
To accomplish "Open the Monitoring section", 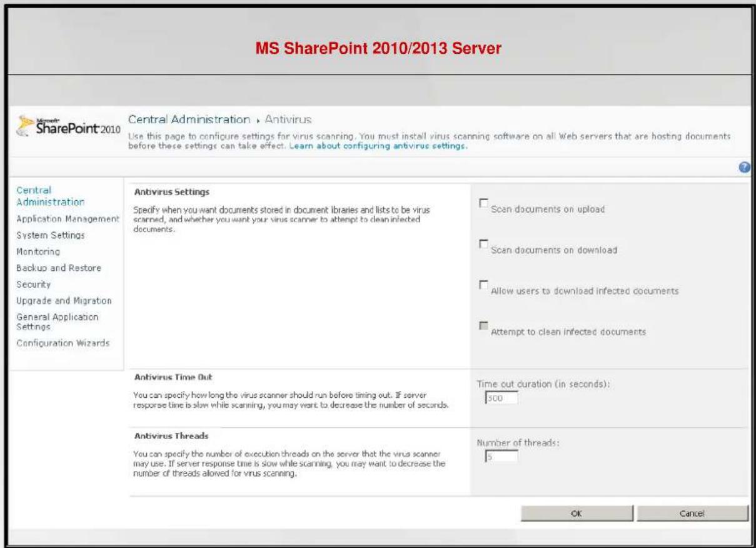I will click(x=37, y=251).
